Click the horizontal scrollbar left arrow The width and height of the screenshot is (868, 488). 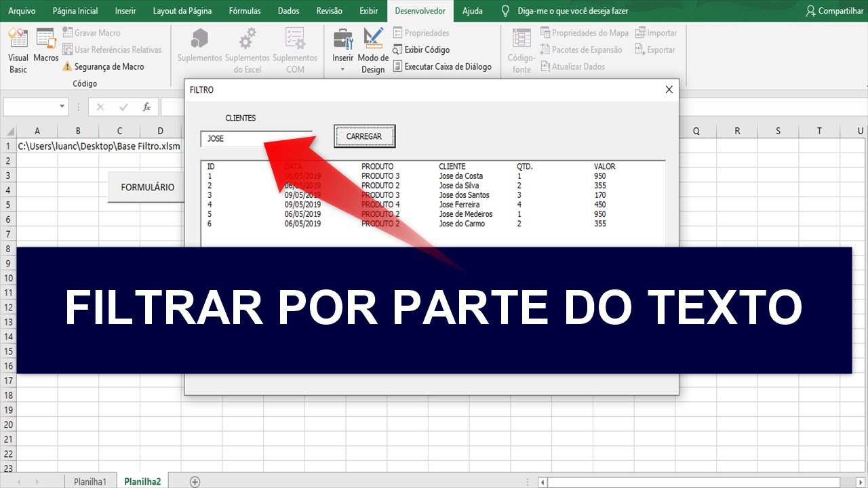[542, 483]
